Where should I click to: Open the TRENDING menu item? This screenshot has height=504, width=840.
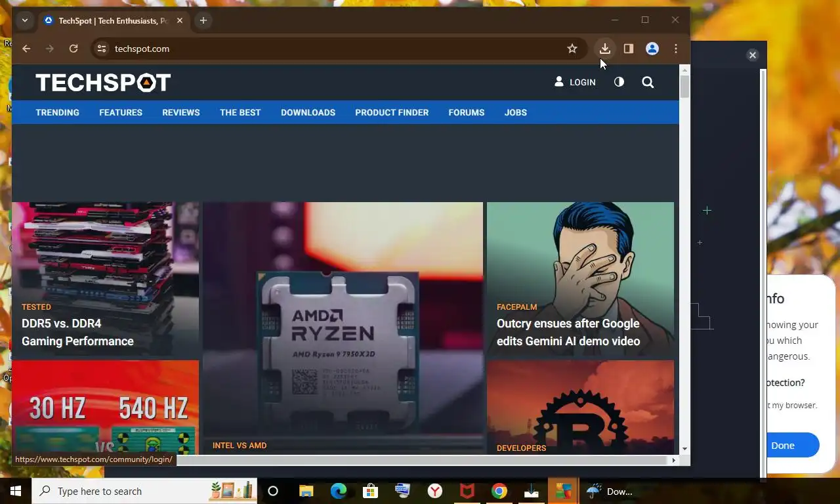58,112
